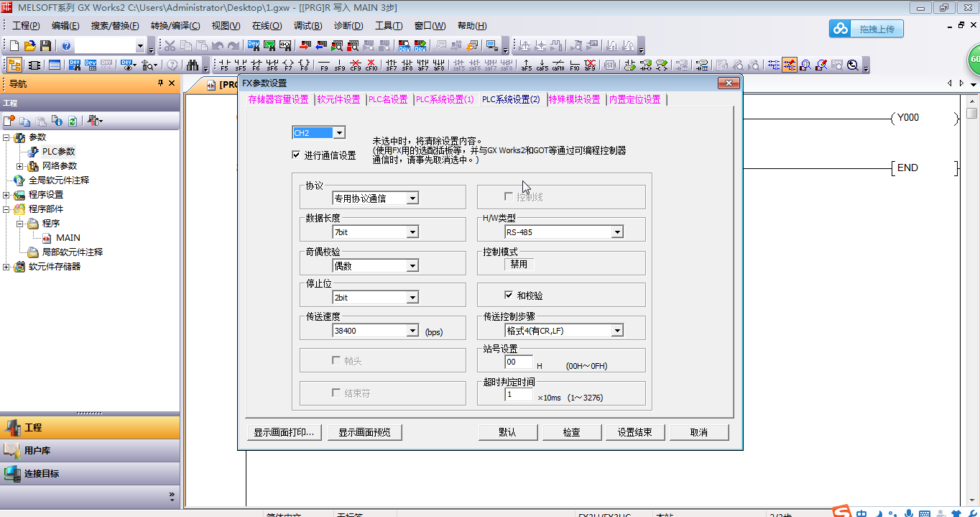Click the F5 open contact ladder icon
The width and height of the screenshot is (980, 517).
pos(223,65)
